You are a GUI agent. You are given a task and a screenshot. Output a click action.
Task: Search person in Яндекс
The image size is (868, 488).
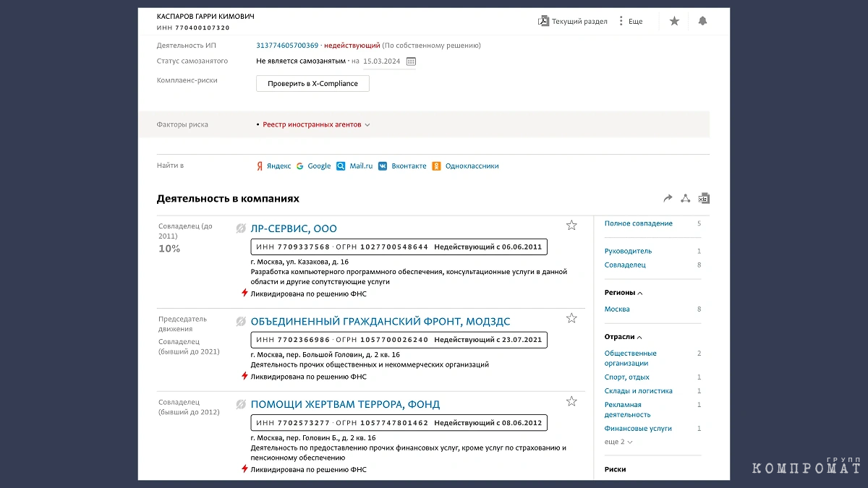pyautogui.click(x=278, y=166)
